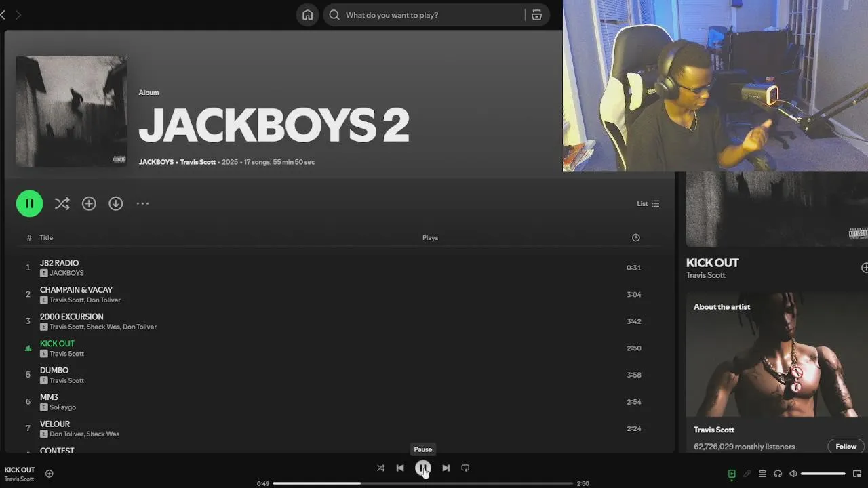This screenshot has width=868, height=488.
Task: Open Don Toliver link under CHAMPAIN & VACAY
Action: (104, 300)
